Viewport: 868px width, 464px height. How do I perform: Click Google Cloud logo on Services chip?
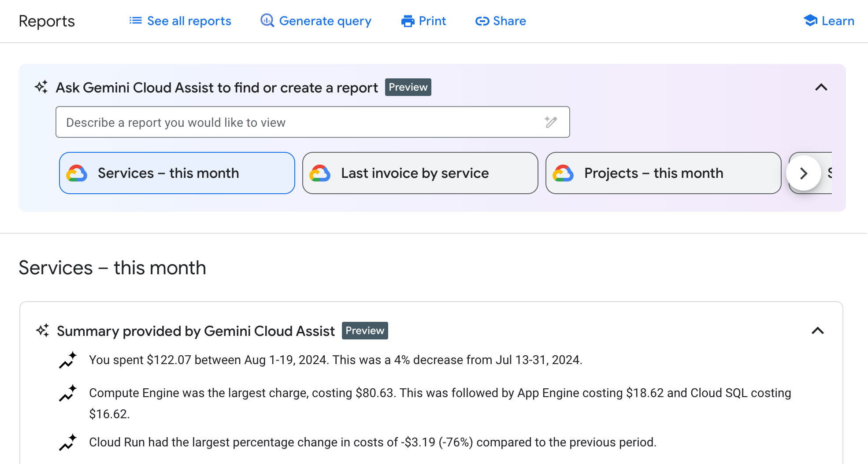coord(77,173)
